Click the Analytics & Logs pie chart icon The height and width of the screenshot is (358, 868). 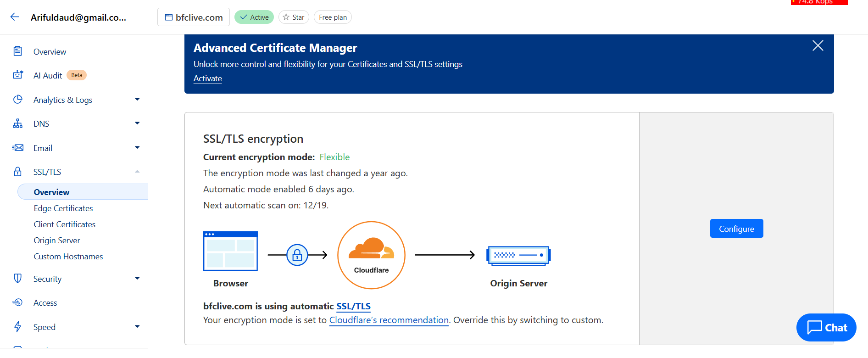[x=18, y=99]
